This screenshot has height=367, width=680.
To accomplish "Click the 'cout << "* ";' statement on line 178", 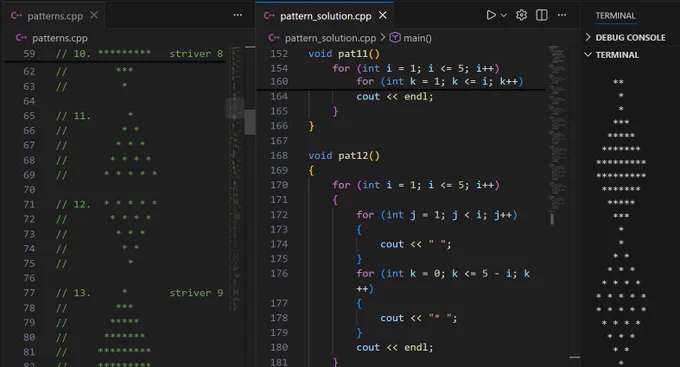I will [x=418, y=318].
